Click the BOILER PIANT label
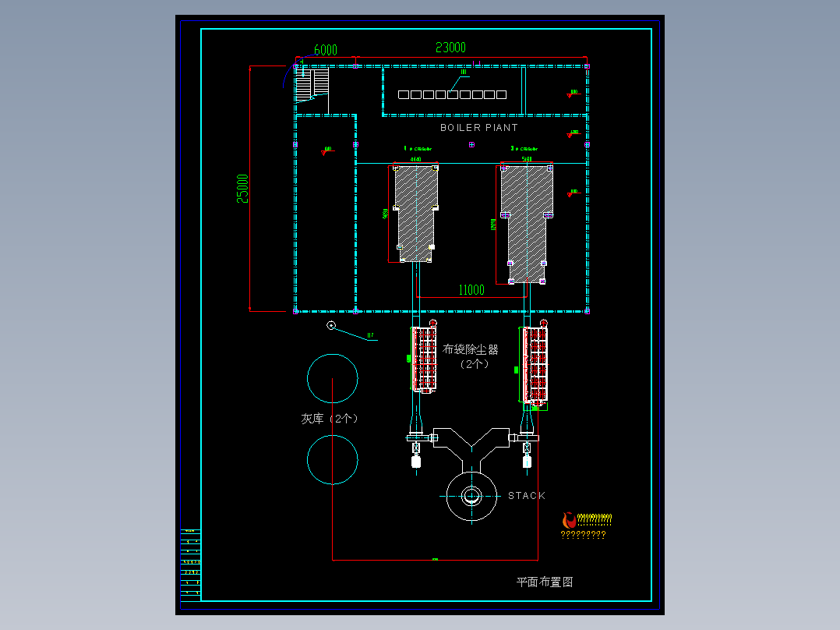 pyautogui.click(x=479, y=128)
